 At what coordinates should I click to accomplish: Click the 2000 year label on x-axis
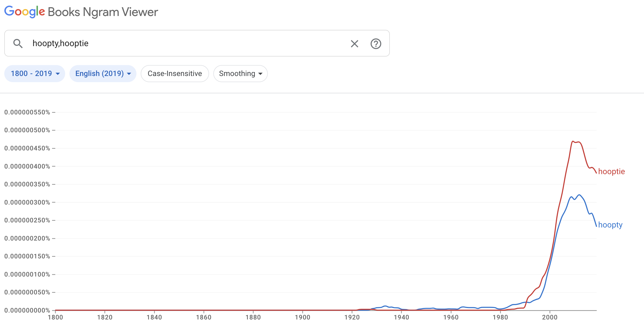[x=549, y=317]
